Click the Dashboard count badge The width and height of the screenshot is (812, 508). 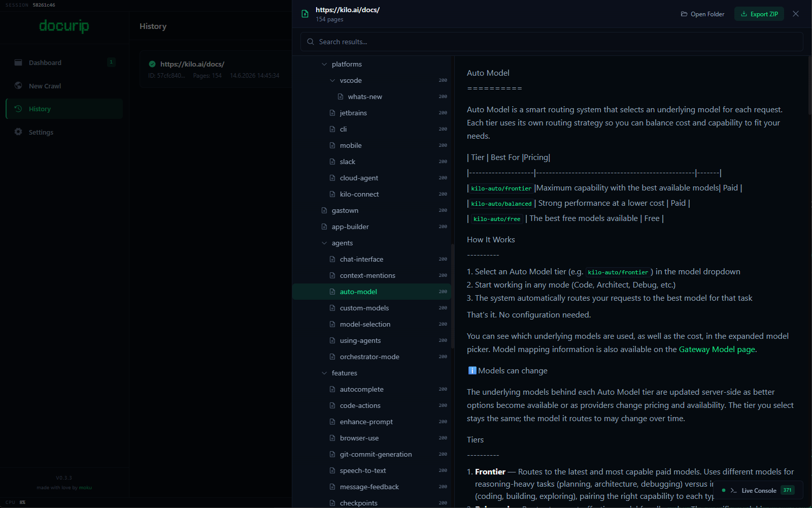click(x=111, y=62)
